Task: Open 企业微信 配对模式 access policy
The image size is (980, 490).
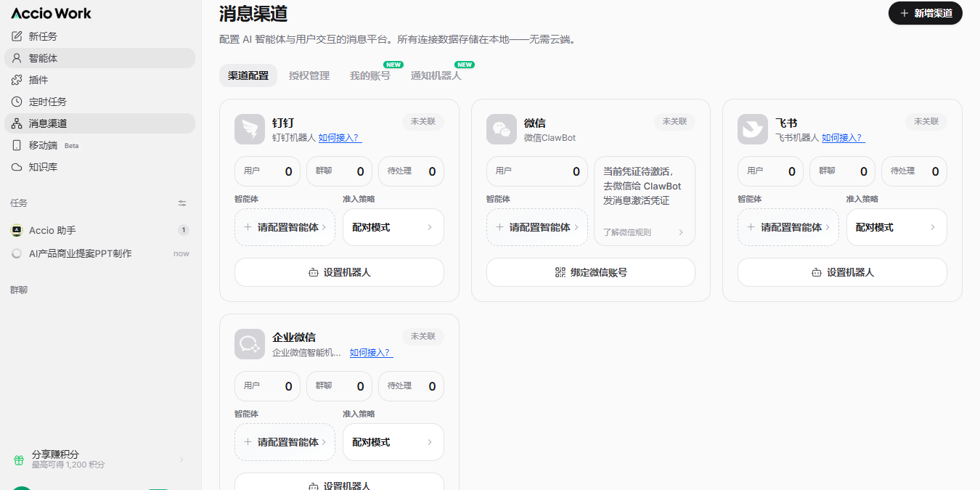Action: coord(393,442)
